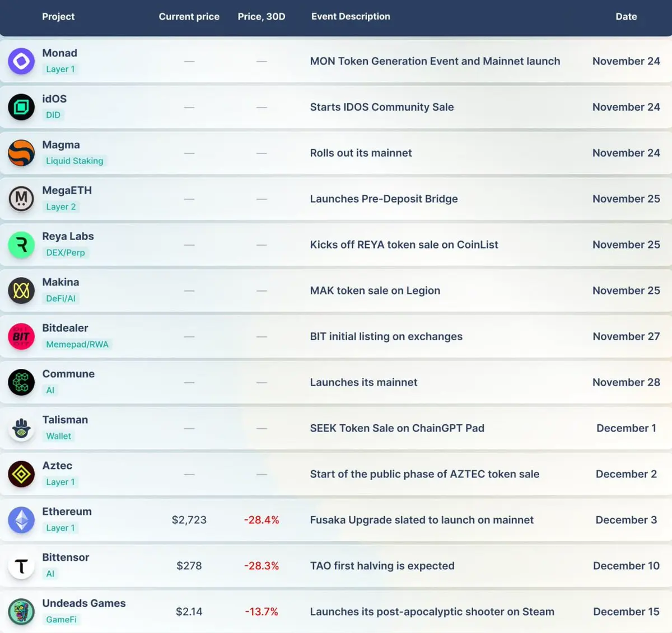Click the Undeads Games logo icon
Image resolution: width=672 pixels, height=633 pixels.
click(21, 612)
